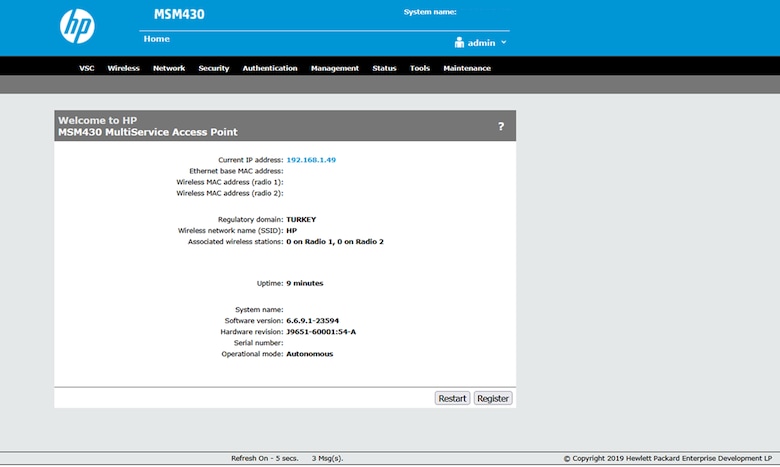Click Wireless MAC address (radio 1) label
The image size is (780, 467).
tap(229, 182)
